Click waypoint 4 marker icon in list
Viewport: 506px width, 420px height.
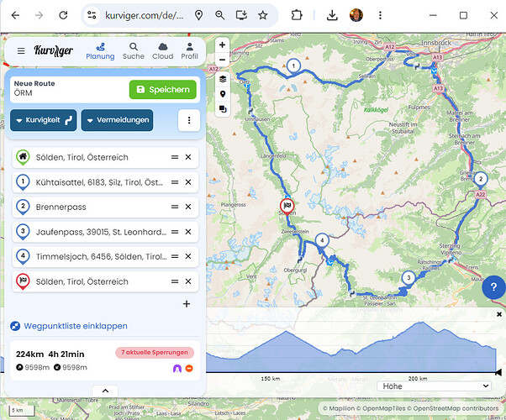click(23, 256)
